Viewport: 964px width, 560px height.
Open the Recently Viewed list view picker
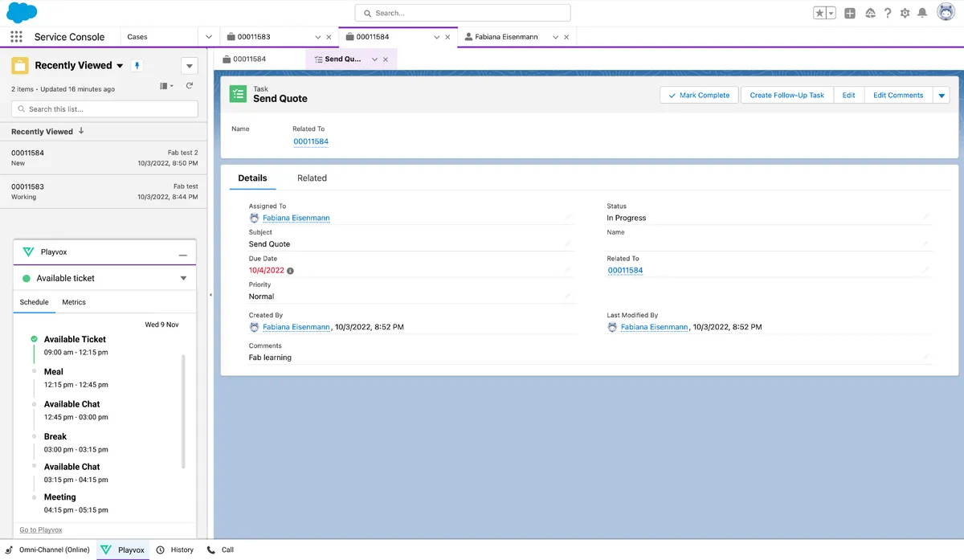coord(120,66)
